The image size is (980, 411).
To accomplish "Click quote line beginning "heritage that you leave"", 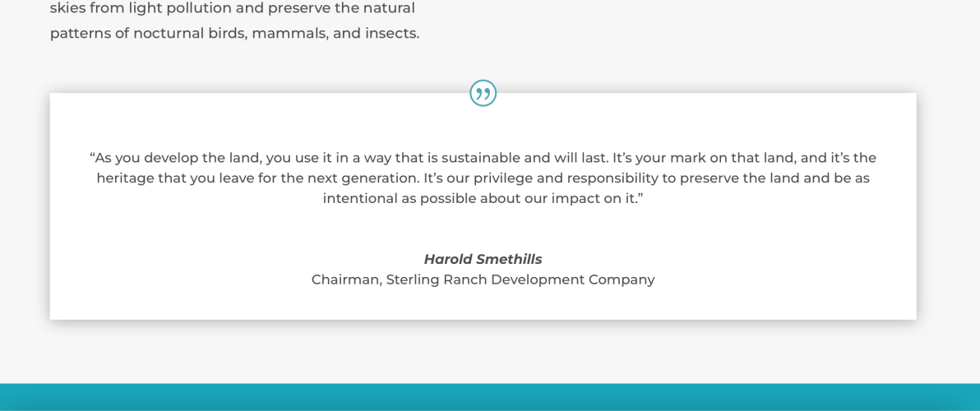I will (483, 178).
